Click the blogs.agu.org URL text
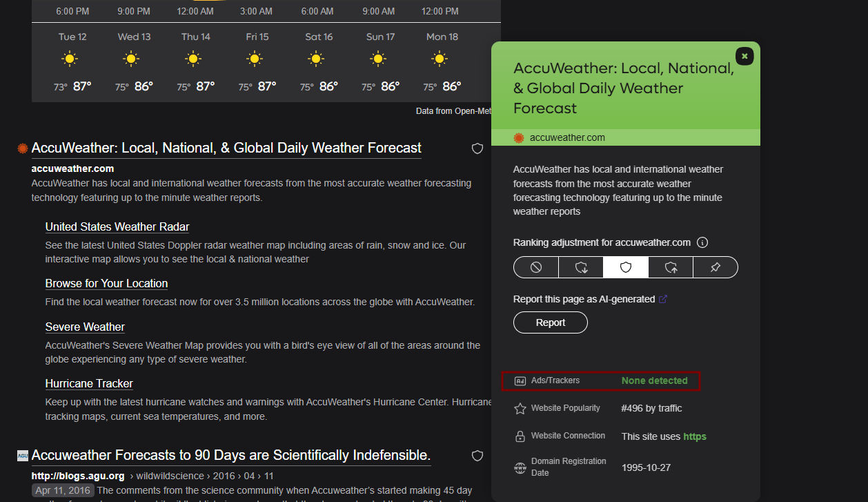Image resolution: width=868 pixels, height=502 pixels. 78,476
